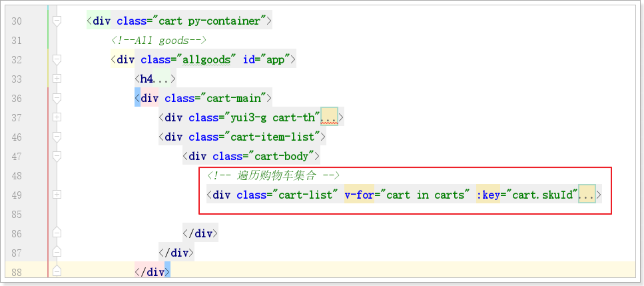Viewport: 644px width, 286px height.
Task: Click the fold end marker on line 87
Action: [x=57, y=253]
